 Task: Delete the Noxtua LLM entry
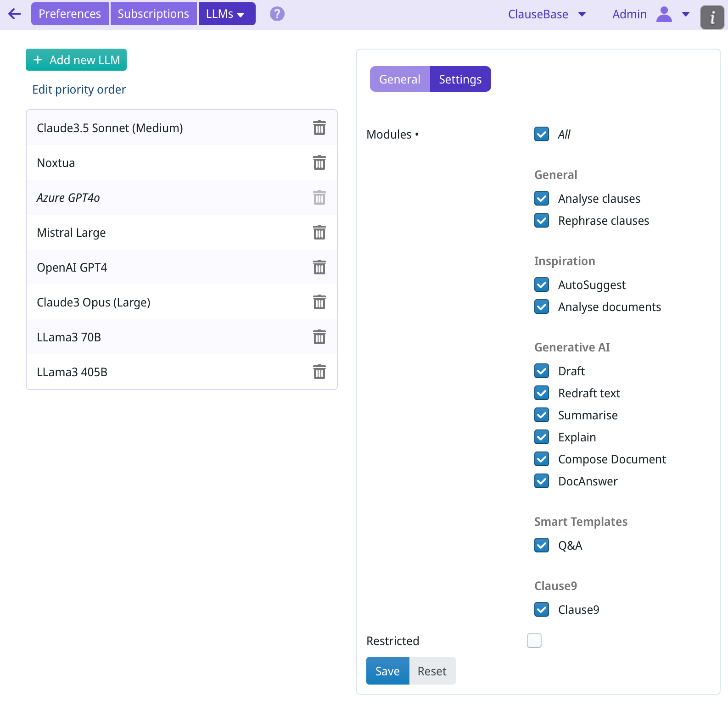319,163
